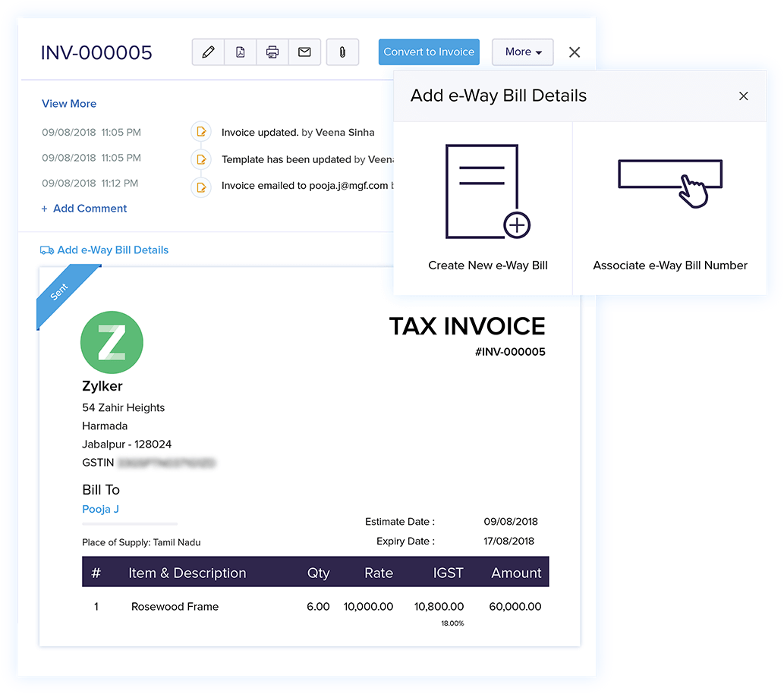The width and height of the screenshot is (784, 694).
Task: Click the #INV-000005 number under Tax Invoice
Action: click(510, 352)
